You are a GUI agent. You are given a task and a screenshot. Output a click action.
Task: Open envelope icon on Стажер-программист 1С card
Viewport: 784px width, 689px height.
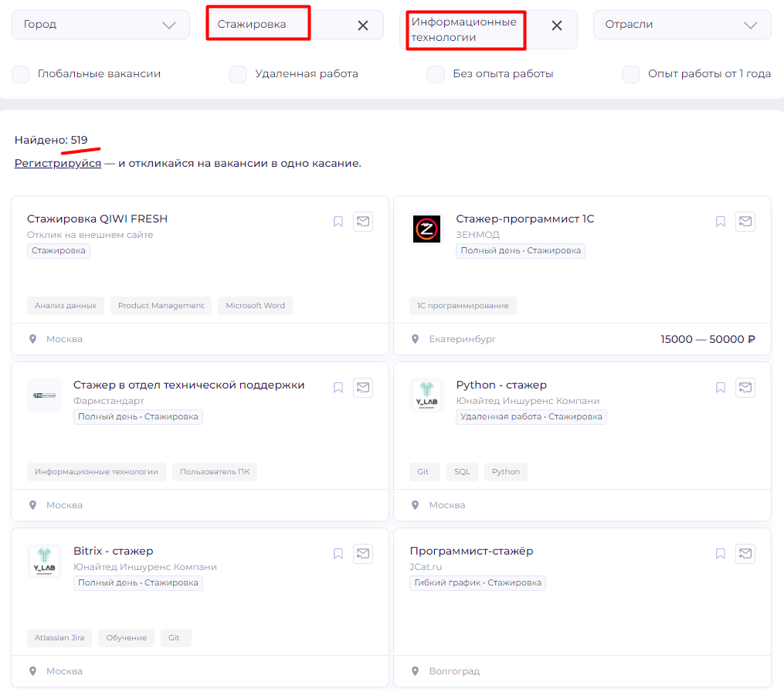[745, 221]
